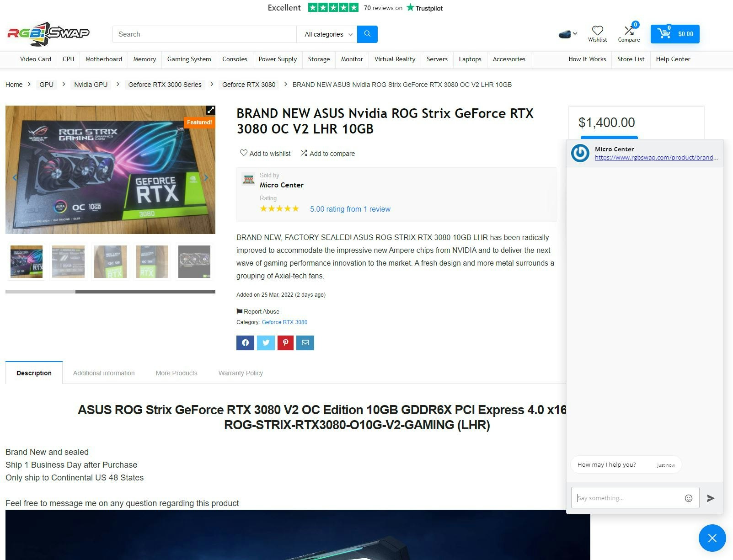
Task: Click the thumbnail gallery scrollbar
Action: (x=110, y=292)
